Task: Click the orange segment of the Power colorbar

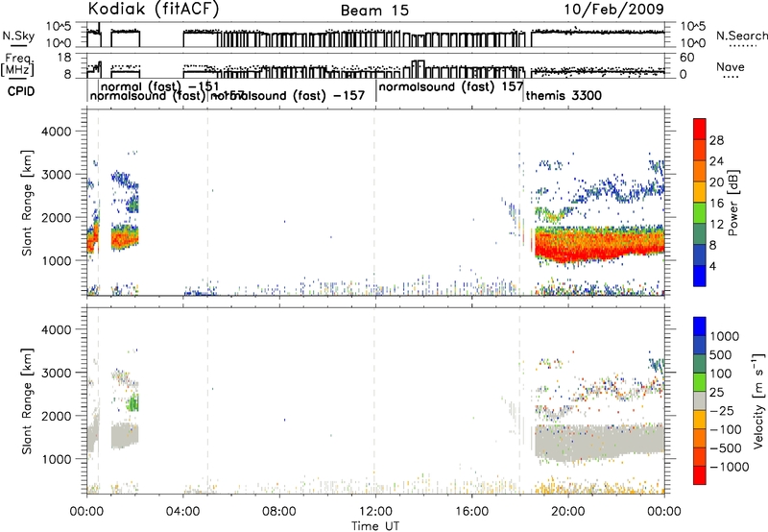Action: coord(700,172)
